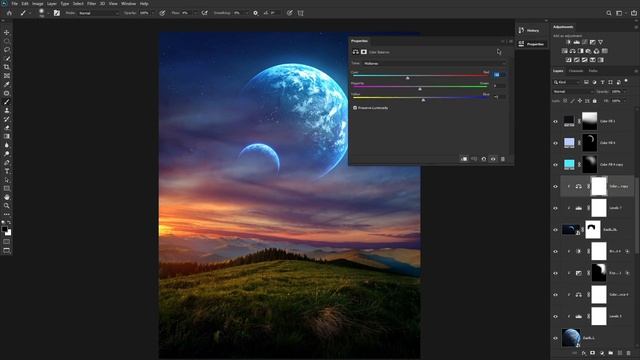The width and height of the screenshot is (640, 360).
Task: Click the Magenta-Green slider handle
Action: pos(420,89)
